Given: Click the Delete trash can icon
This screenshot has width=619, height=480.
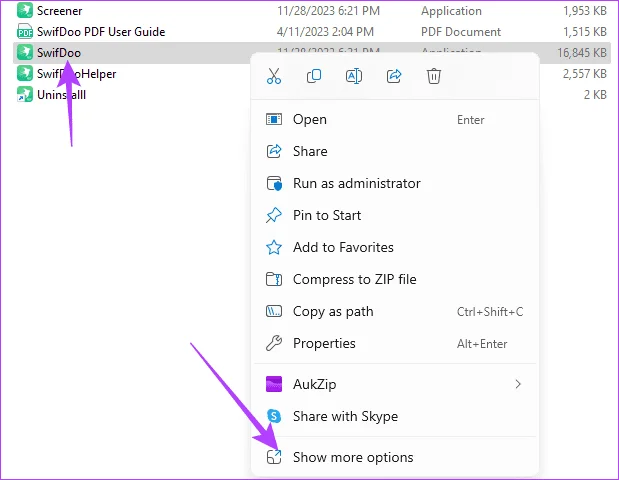Looking at the screenshot, I should point(433,76).
